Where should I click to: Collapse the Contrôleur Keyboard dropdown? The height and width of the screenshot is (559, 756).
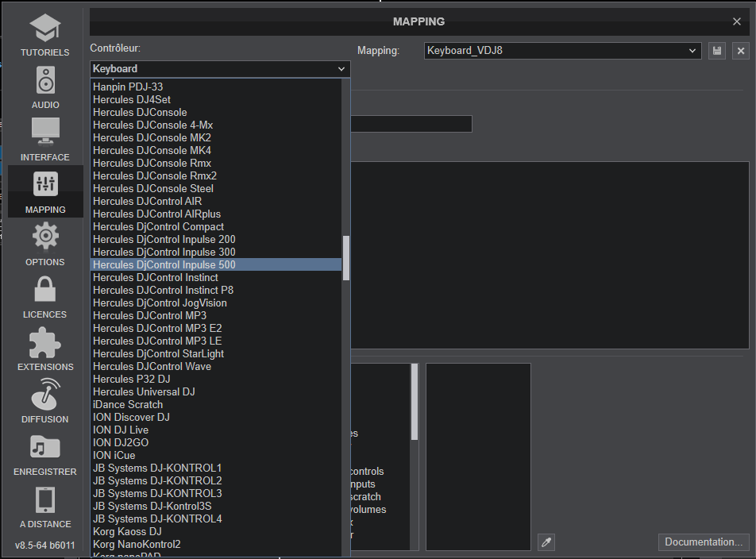coord(220,69)
